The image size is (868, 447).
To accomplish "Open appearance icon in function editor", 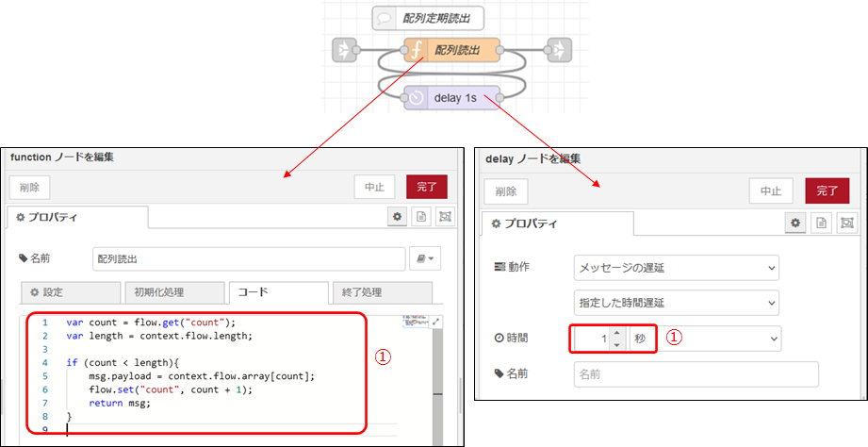I will point(444,217).
